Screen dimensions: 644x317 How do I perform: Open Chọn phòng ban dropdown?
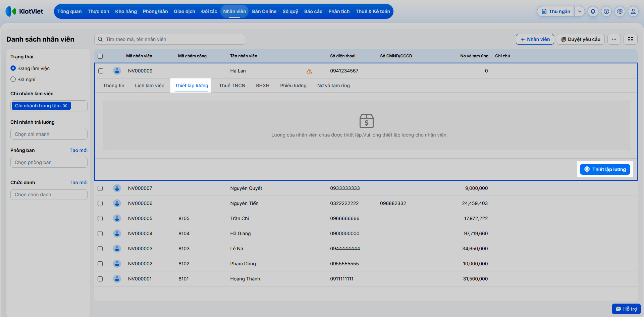pyautogui.click(x=49, y=162)
